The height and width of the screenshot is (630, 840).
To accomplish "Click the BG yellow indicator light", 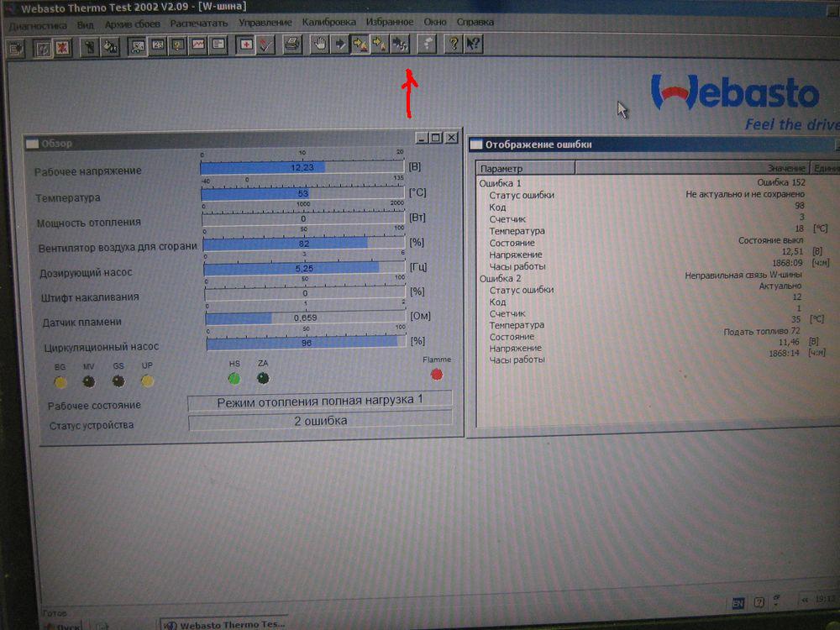I will coord(60,382).
